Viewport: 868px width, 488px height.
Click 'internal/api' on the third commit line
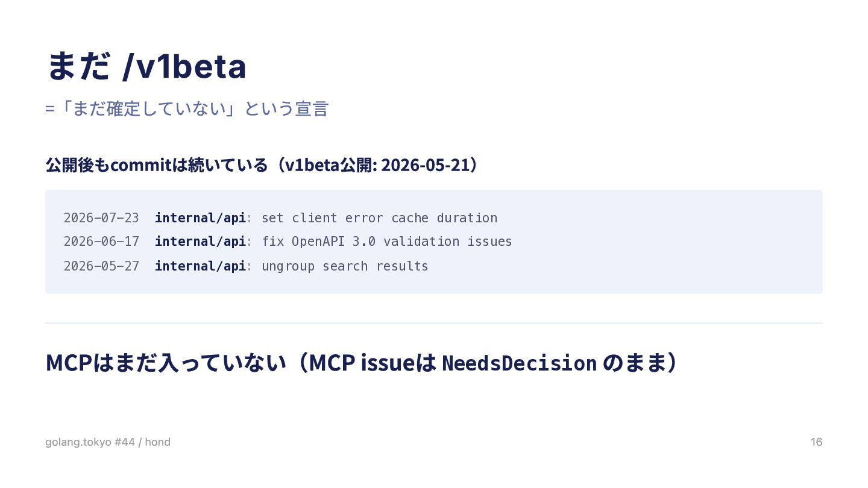pyautogui.click(x=200, y=266)
